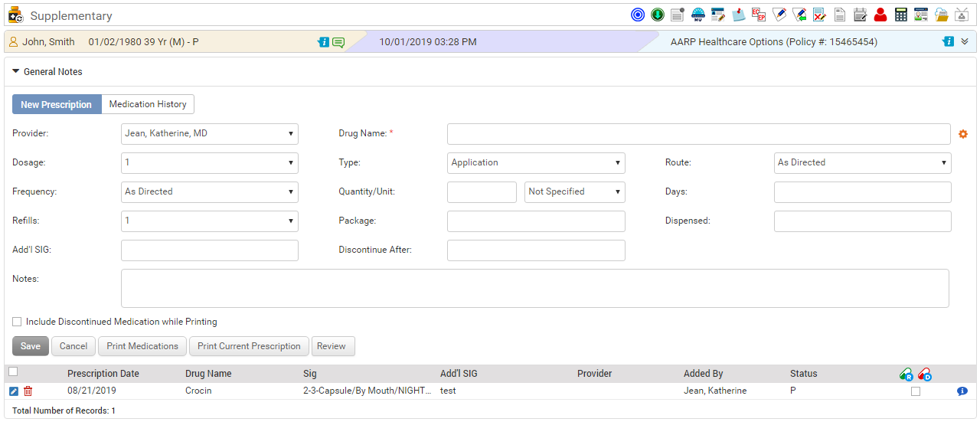Click the green download arrow icon

[x=658, y=15]
